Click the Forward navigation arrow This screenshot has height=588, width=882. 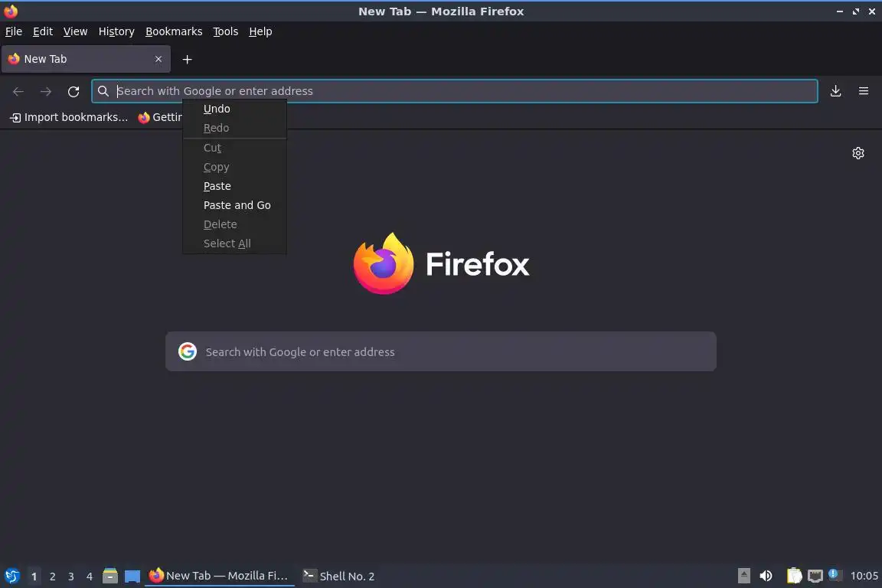[46, 91]
